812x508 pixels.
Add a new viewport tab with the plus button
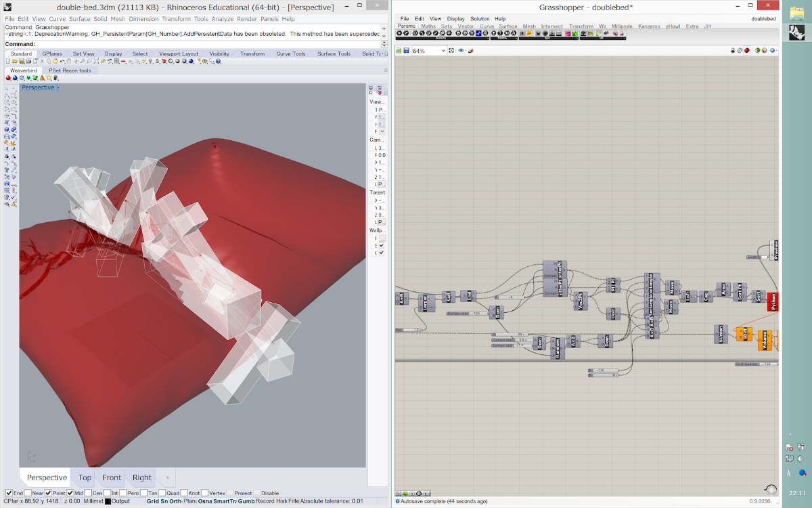[168, 478]
